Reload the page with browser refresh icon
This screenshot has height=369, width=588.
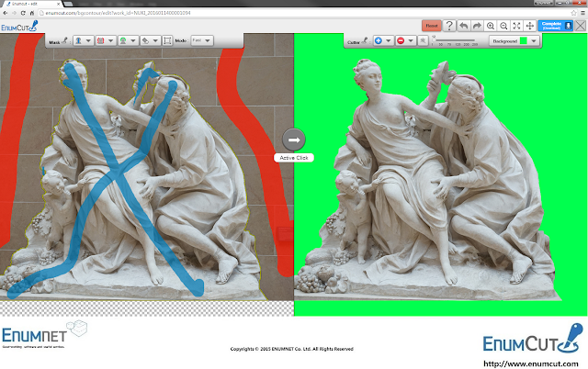coord(23,13)
